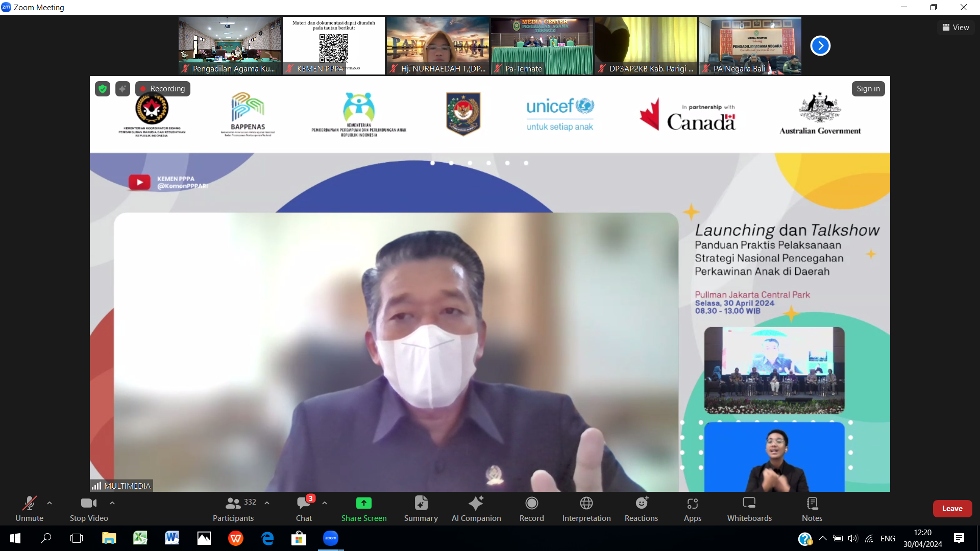The height and width of the screenshot is (551, 980).
Task: Open Whiteboards
Action: pyautogui.click(x=749, y=509)
